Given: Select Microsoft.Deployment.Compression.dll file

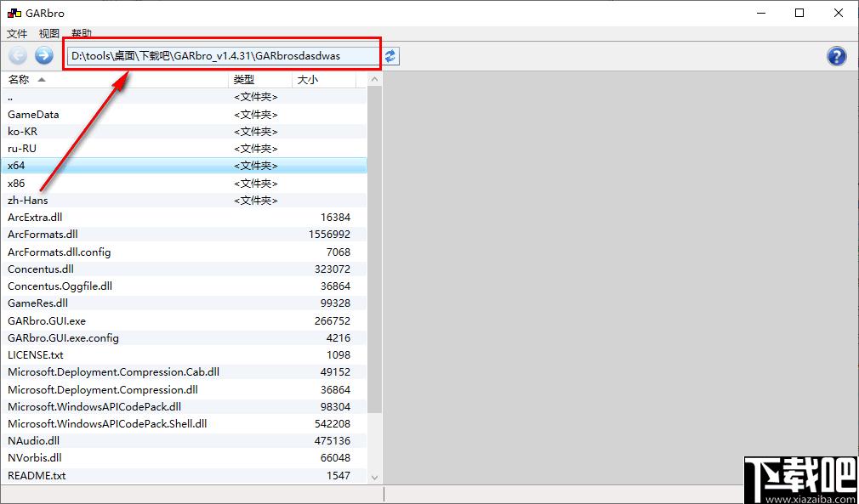Looking at the screenshot, I should 183,389.
